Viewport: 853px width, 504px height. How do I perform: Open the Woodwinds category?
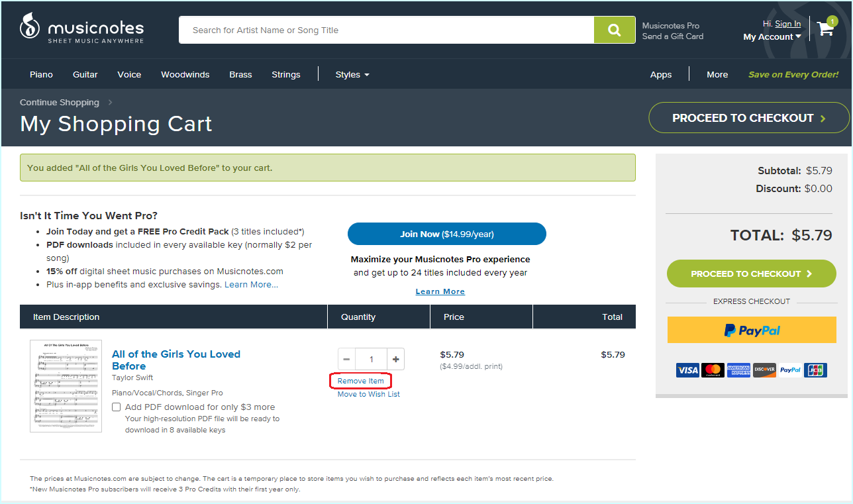(185, 74)
